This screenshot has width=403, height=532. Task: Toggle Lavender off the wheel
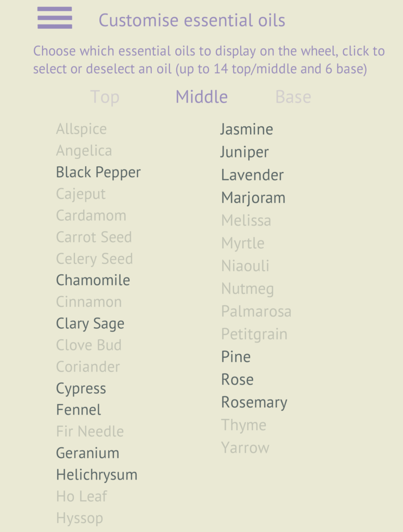(x=252, y=175)
